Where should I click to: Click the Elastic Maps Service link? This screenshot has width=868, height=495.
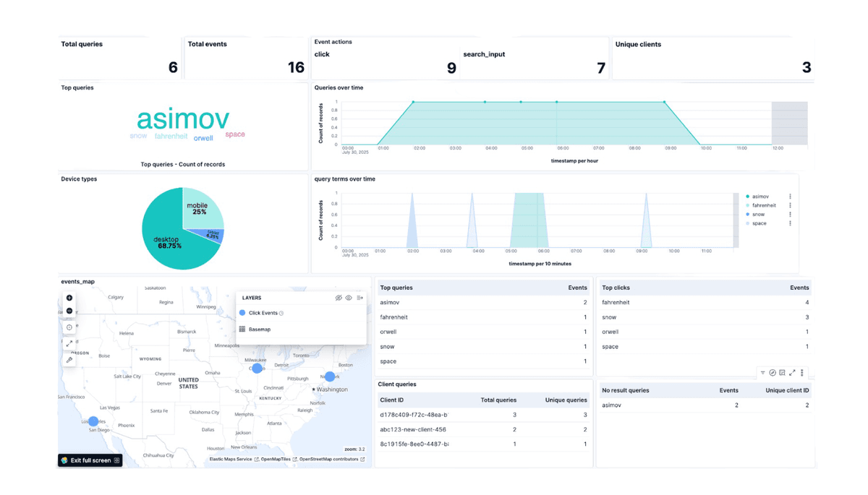[228, 459]
